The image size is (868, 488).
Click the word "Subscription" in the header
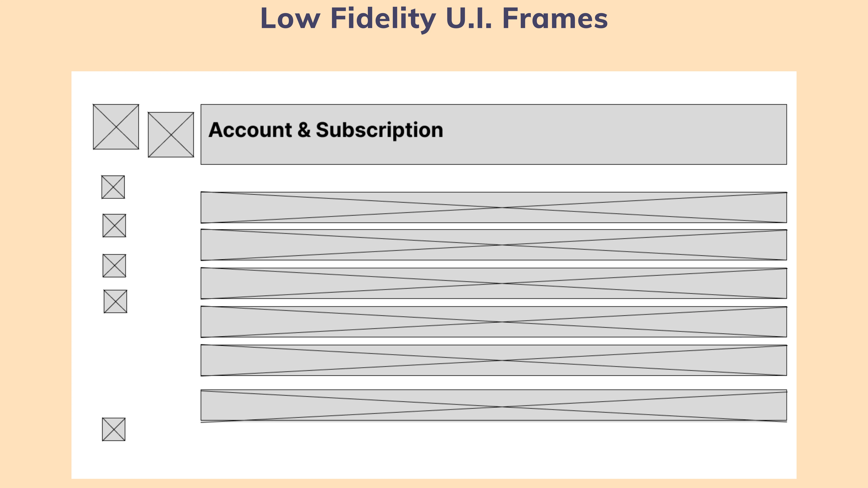pos(379,130)
